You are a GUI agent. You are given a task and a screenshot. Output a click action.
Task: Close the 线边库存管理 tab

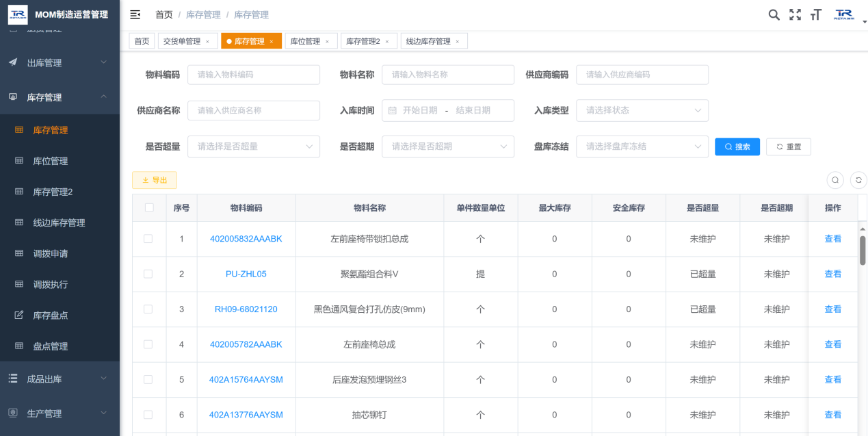tap(458, 42)
